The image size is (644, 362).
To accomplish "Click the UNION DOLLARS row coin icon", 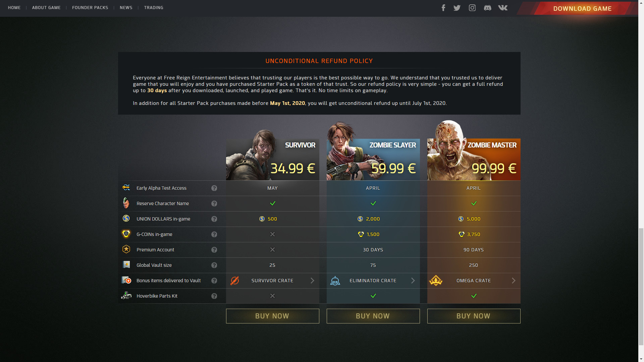I will [x=126, y=218].
